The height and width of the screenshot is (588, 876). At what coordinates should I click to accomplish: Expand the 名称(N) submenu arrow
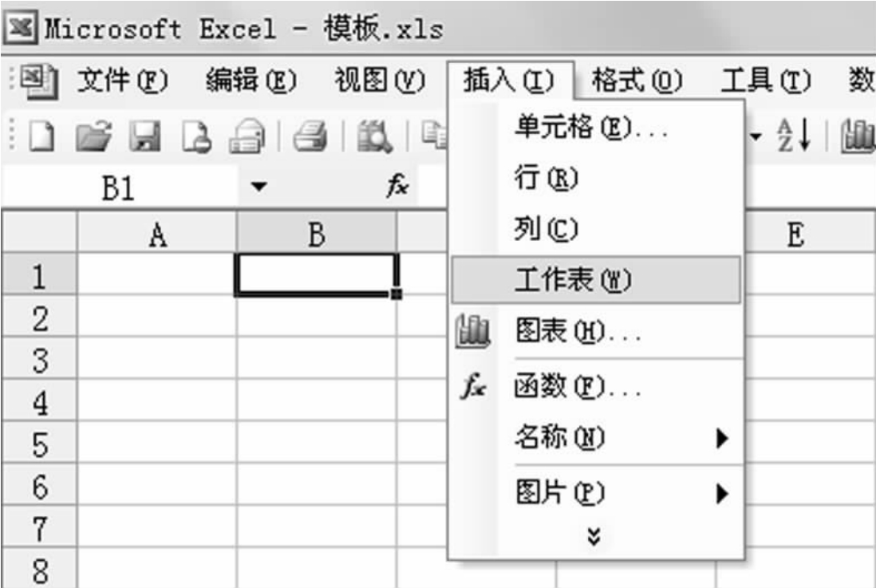tap(722, 438)
